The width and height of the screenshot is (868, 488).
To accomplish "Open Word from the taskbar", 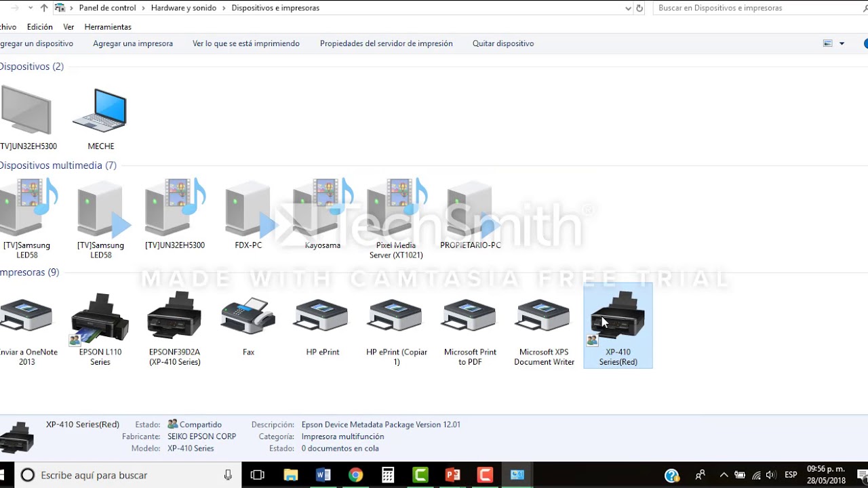I will click(x=323, y=475).
